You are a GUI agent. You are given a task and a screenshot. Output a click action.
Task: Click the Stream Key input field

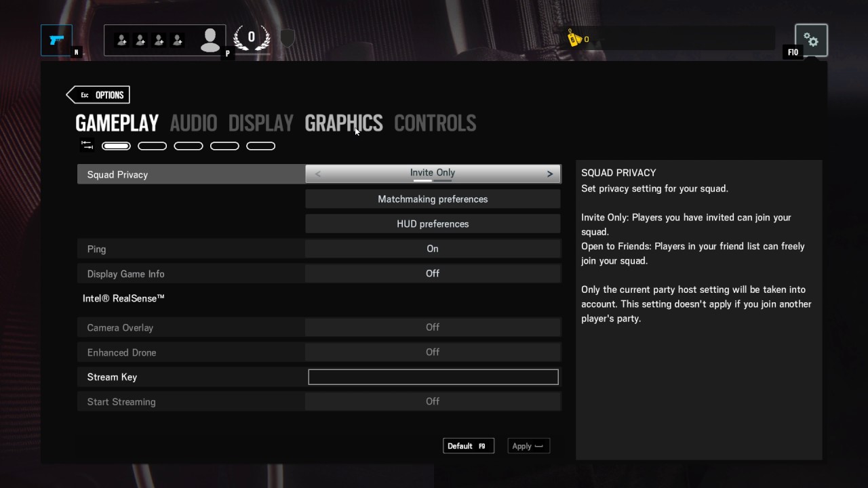pyautogui.click(x=433, y=377)
